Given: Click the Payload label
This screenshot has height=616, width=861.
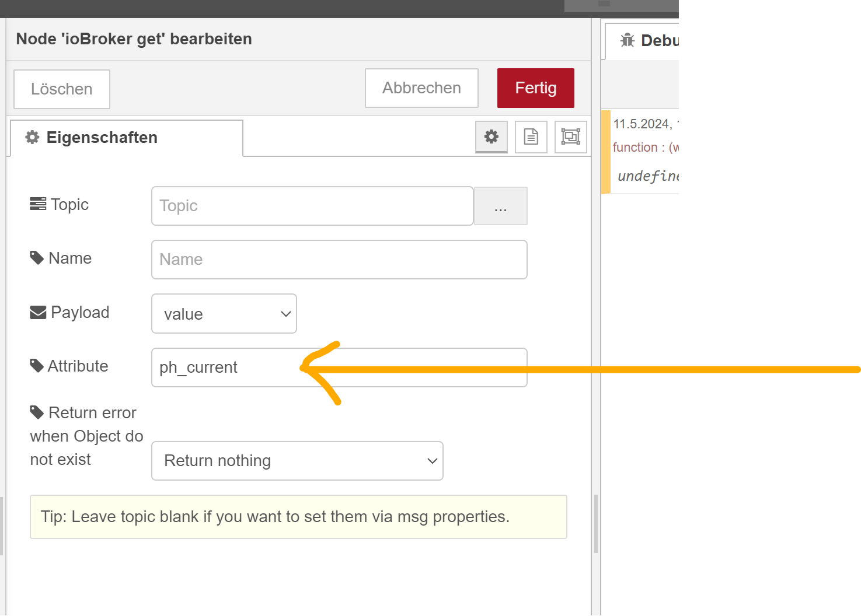Looking at the screenshot, I should [70, 313].
